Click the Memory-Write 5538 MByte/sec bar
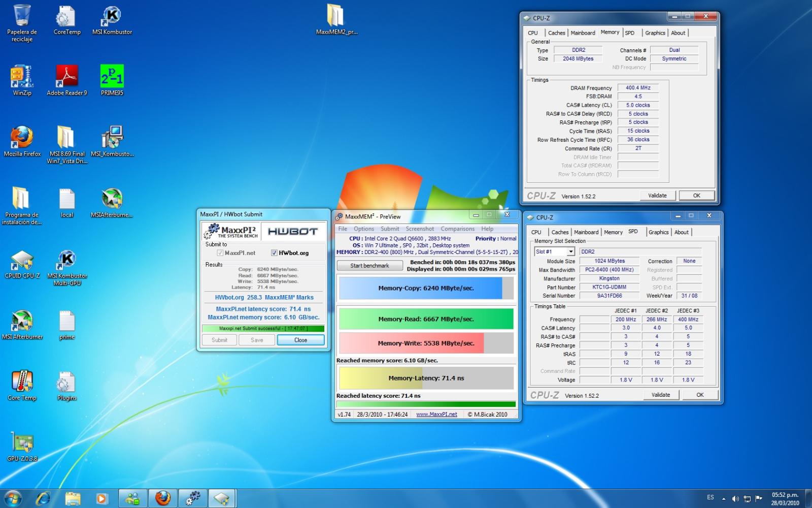The height and width of the screenshot is (508, 812). 426,343
